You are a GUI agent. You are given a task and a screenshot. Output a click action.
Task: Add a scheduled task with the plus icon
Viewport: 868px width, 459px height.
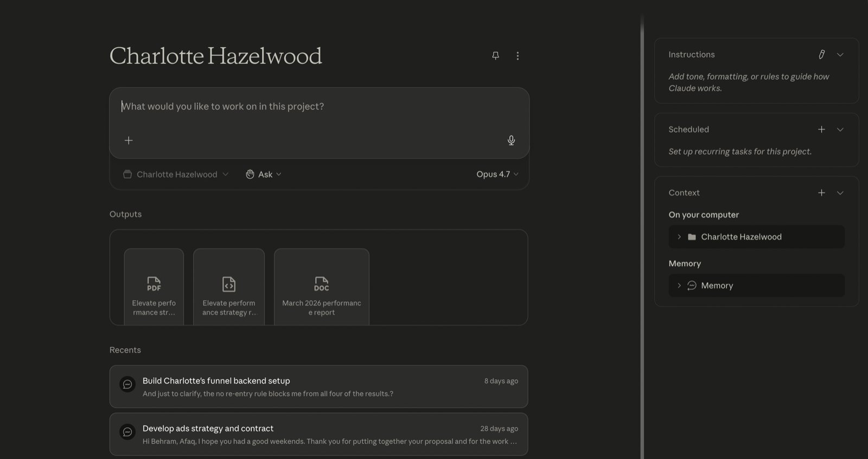point(821,130)
